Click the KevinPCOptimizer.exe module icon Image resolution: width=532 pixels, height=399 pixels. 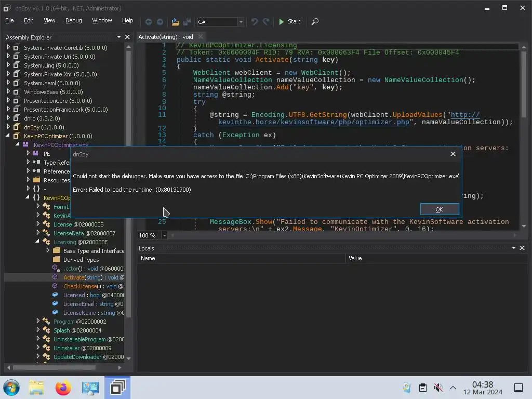pos(25,144)
